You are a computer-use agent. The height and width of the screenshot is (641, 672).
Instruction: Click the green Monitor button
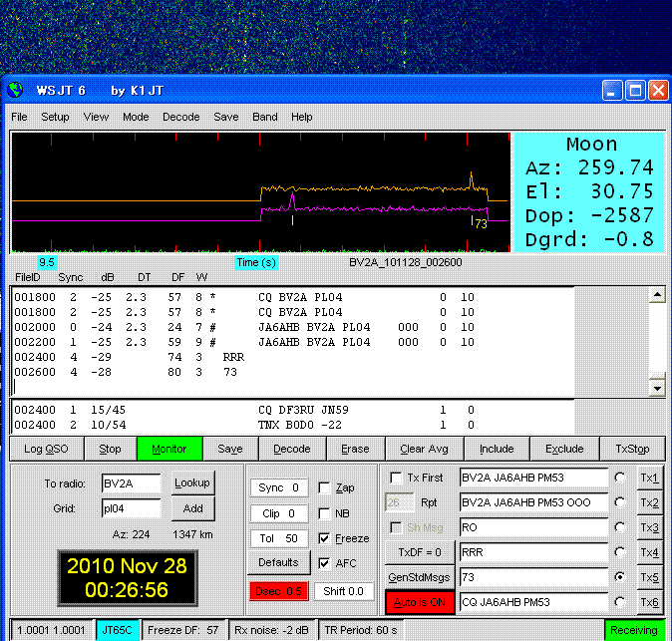tap(168, 449)
